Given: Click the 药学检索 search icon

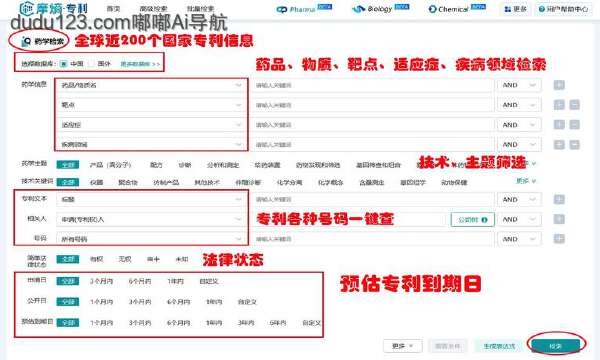Looking at the screenshot, I should tap(26, 41).
